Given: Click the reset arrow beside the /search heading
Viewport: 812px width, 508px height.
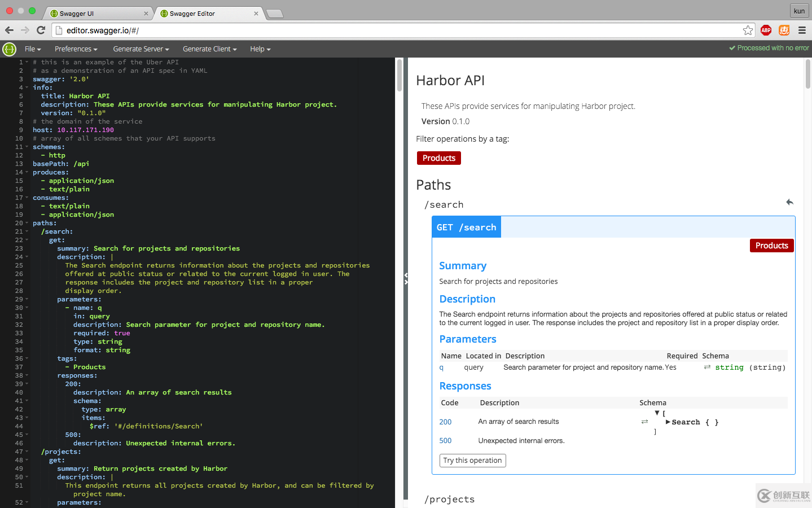Looking at the screenshot, I should pos(789,202).
